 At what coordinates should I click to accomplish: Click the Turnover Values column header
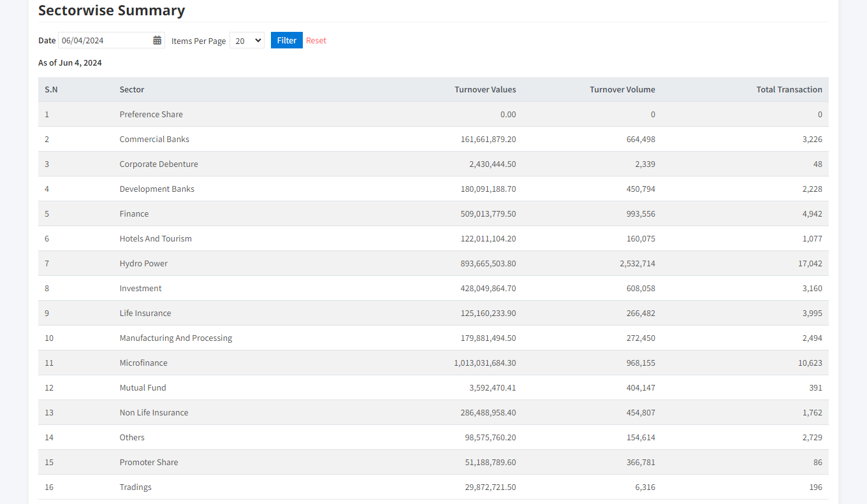[485, 90]
